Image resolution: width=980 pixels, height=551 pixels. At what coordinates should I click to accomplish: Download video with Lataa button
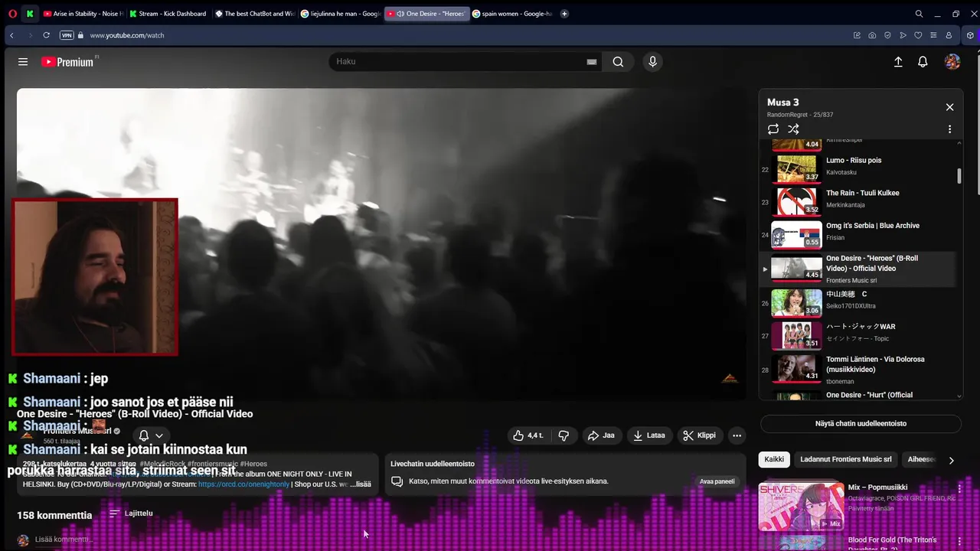648,435
